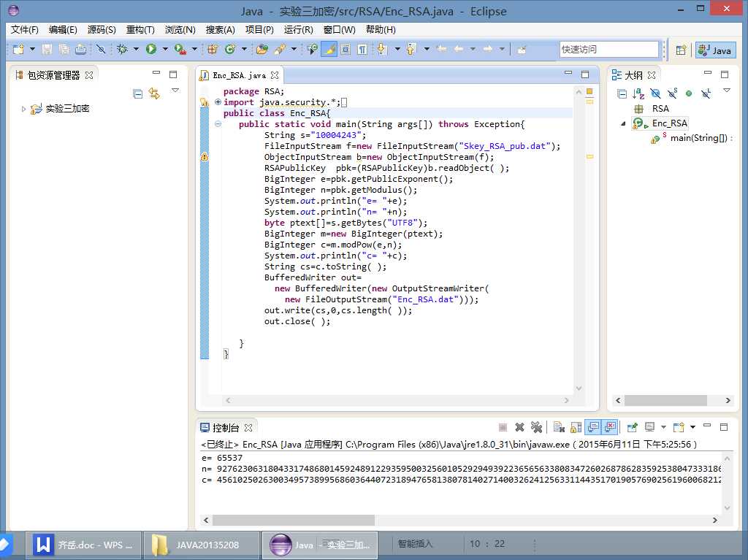
Task: Click the warning marker beside ObjectInputStream line
Action: click(205, 156)
